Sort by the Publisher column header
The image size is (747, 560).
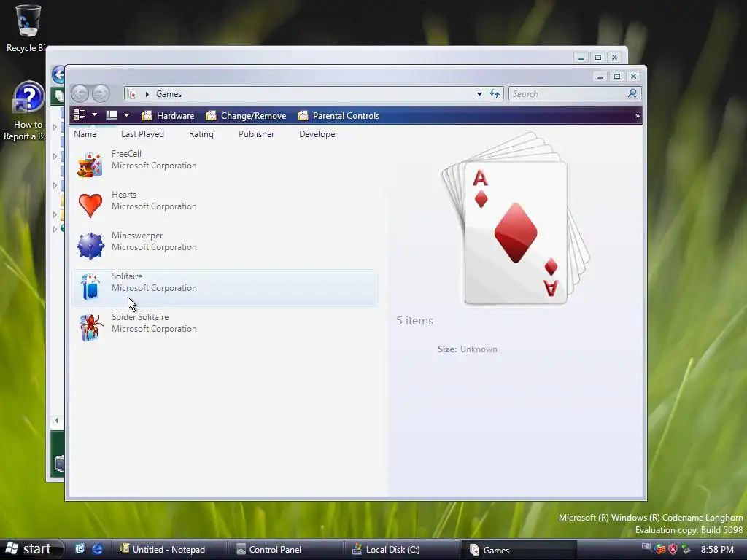(x=256, y=134)
